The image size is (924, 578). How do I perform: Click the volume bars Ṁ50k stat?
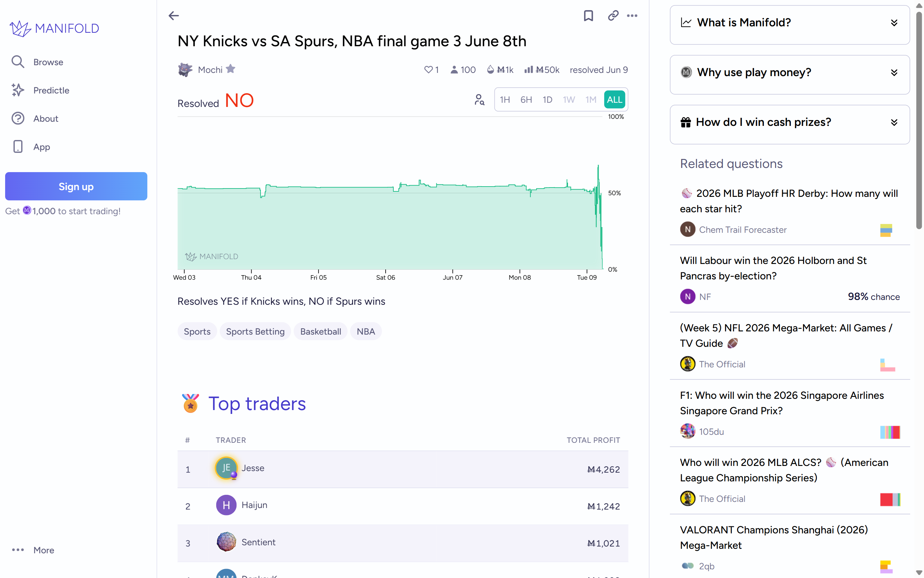pos(542,70)
